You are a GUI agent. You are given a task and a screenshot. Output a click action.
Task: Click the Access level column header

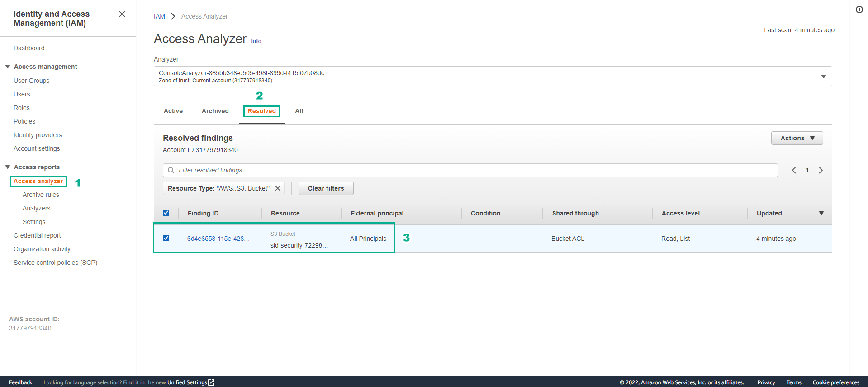[x=681, y=213]
